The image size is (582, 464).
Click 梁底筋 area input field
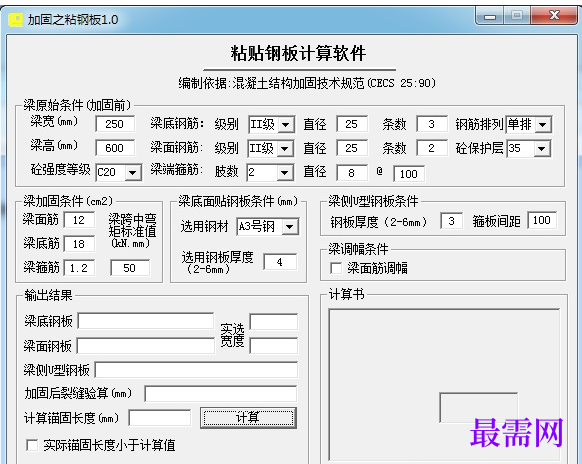(79, 244)
